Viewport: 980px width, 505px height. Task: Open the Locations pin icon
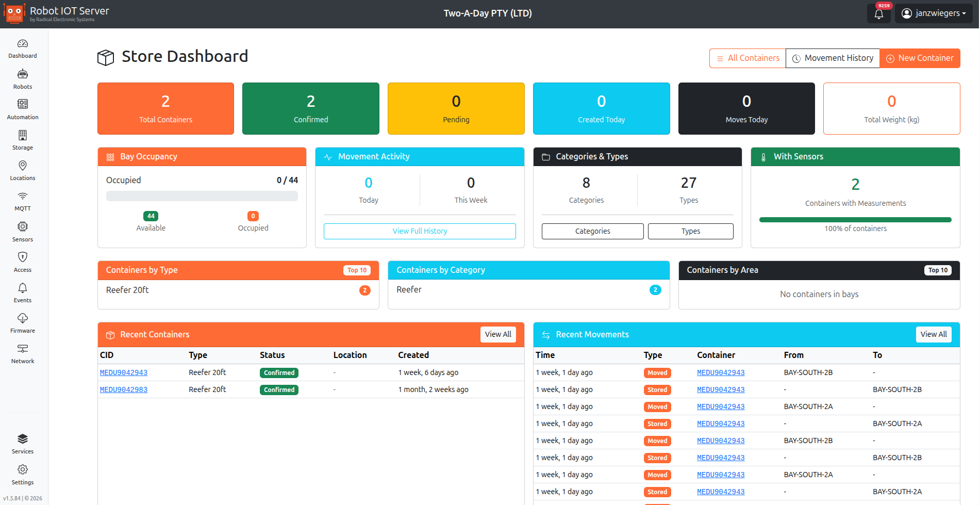click(23, 166)
